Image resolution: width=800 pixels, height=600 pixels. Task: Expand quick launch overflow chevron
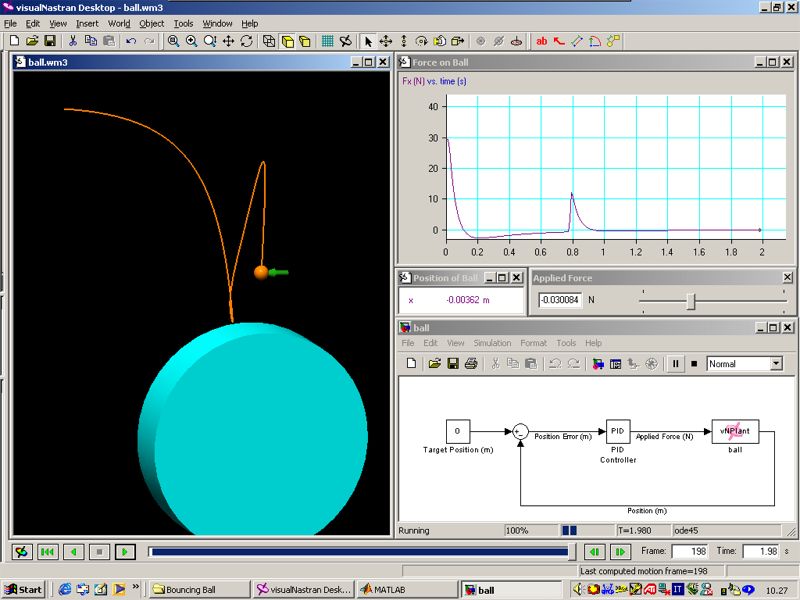pos(136,586)
